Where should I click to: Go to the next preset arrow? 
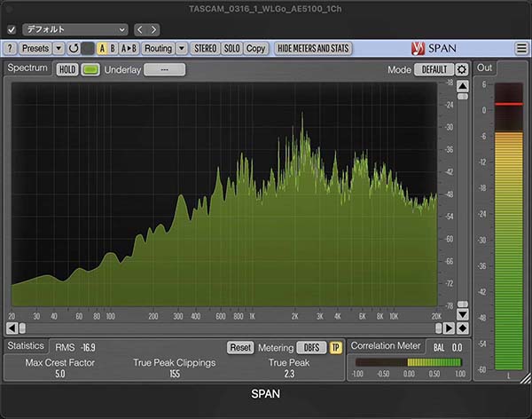coord(153,29)
